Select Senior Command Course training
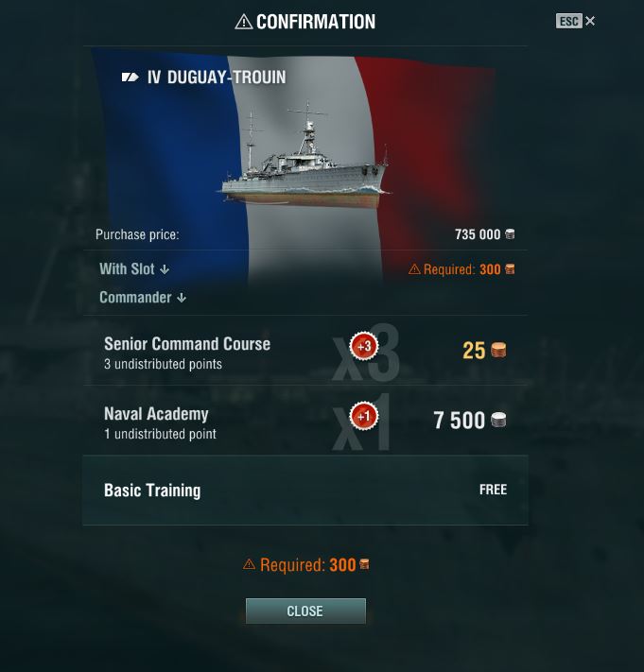This screenshot has width=644, height=672. [305, 350]
